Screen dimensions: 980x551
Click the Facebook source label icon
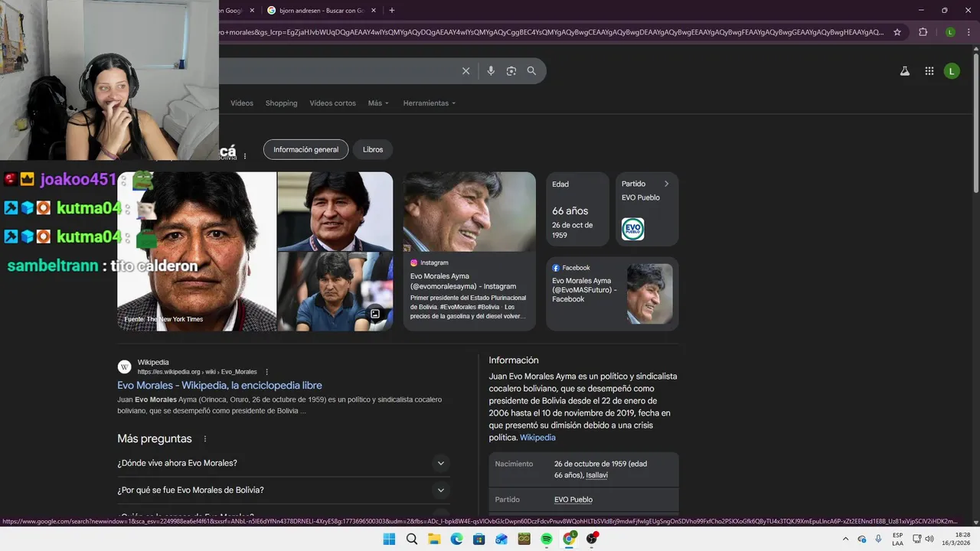pos(556,268)
